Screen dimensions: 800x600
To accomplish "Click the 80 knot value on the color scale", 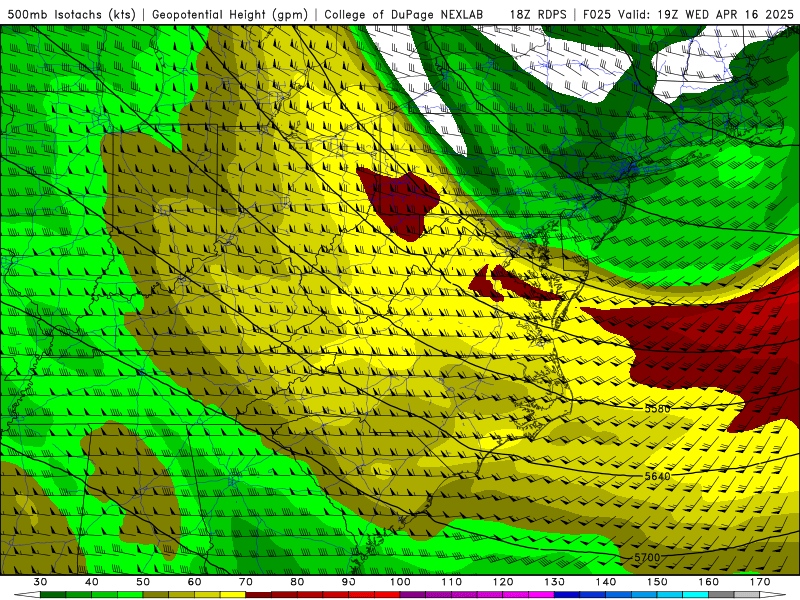I will click(297, 582).
